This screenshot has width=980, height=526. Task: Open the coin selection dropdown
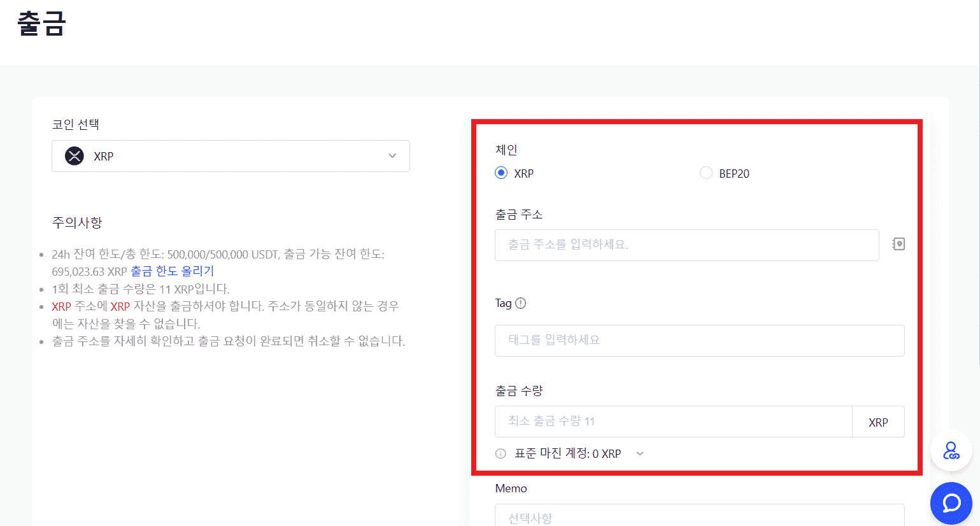231,155
